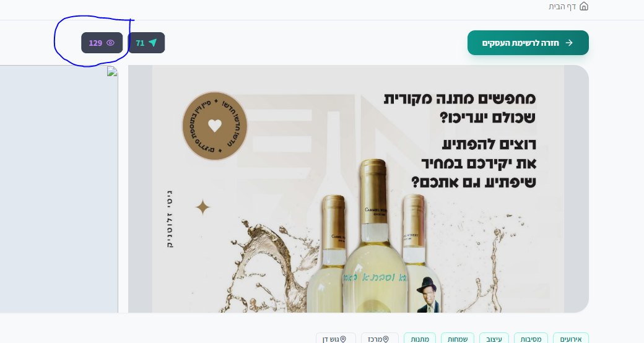Click the eye icon beside 129
The image size is (644, 343).
(x=110, y=43)
